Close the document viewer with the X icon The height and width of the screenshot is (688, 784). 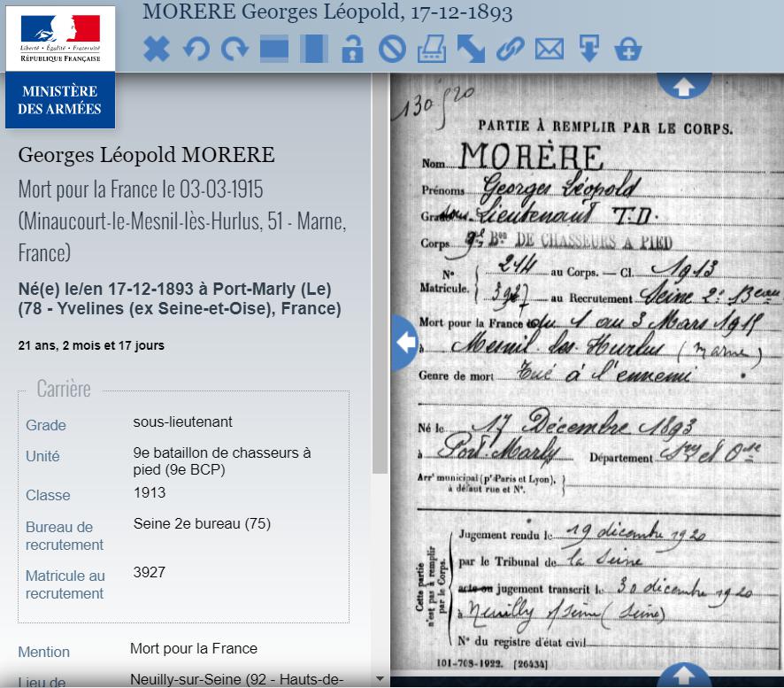(157, 49)
